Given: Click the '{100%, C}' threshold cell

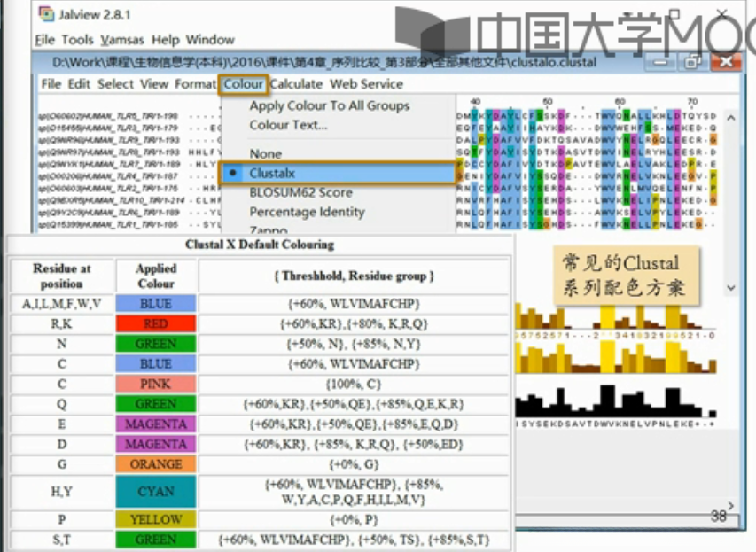Looking at the screenshot, I should tap(354, 385).
